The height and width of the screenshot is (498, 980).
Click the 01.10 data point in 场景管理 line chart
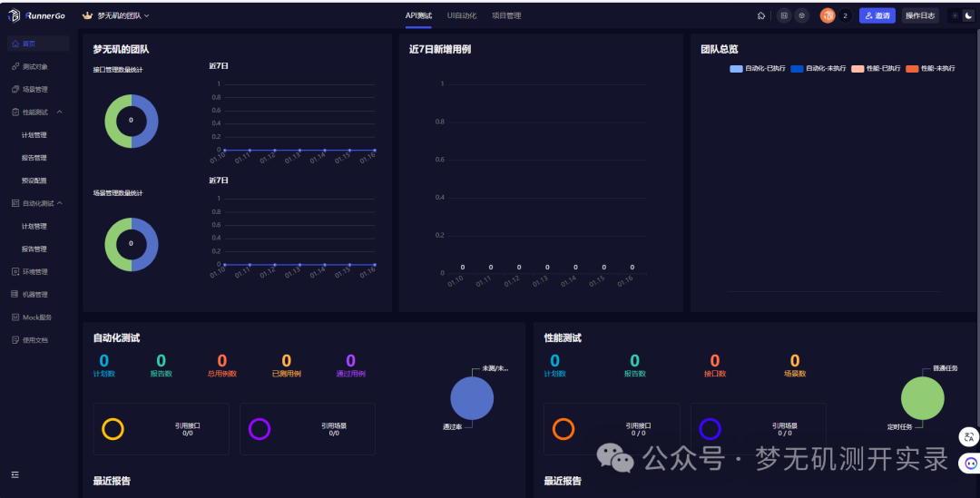[224, 264]
